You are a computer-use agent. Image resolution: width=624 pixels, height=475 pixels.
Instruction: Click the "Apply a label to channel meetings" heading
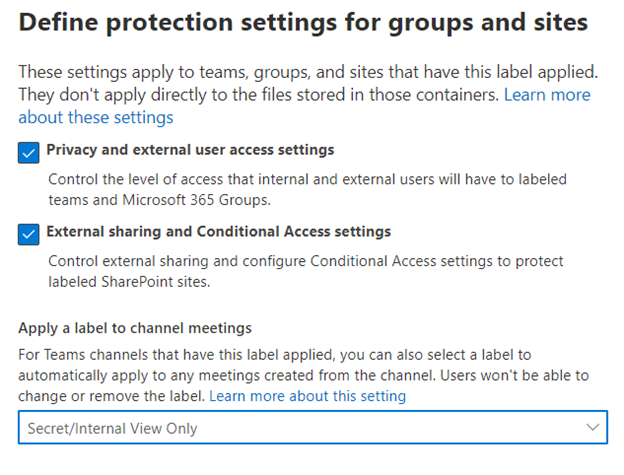134,329
